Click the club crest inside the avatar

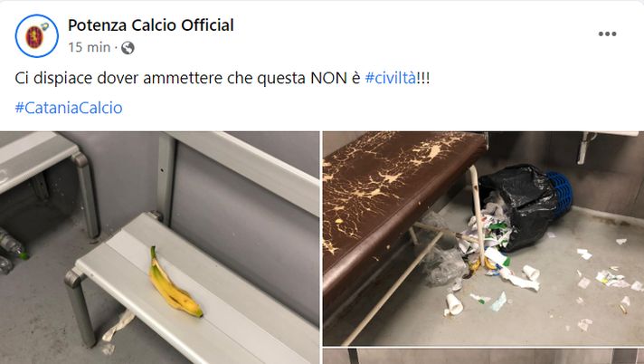click(x=35, y=36)
